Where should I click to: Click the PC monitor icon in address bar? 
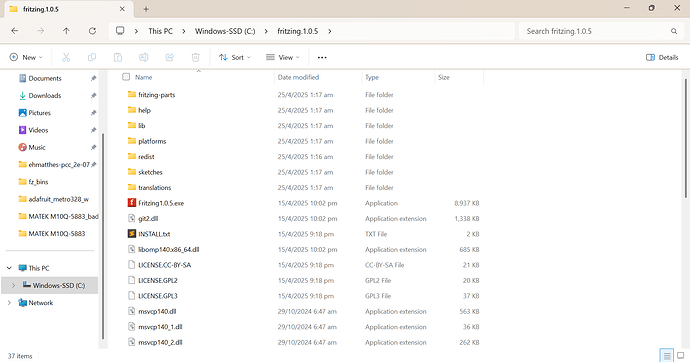[x=120, y=31]
